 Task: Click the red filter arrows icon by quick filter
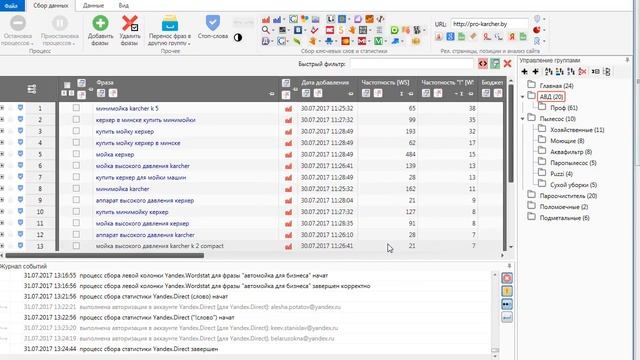(483, 63)
